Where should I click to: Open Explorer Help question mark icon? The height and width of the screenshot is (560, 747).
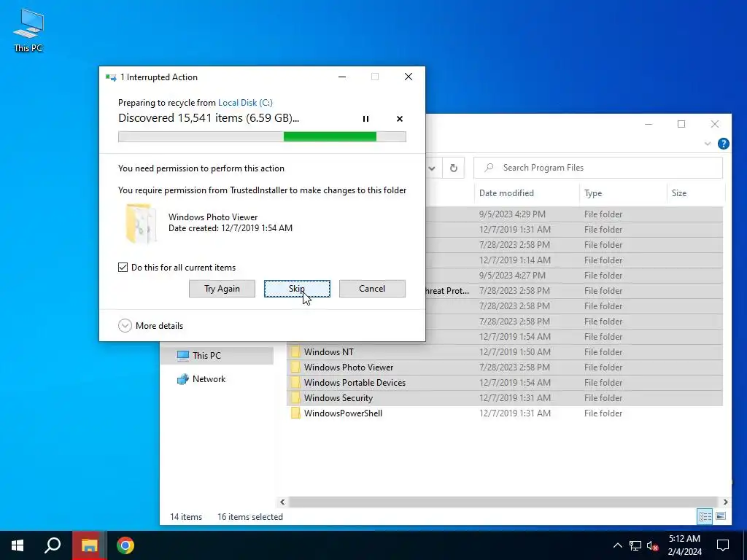point(723,144)
